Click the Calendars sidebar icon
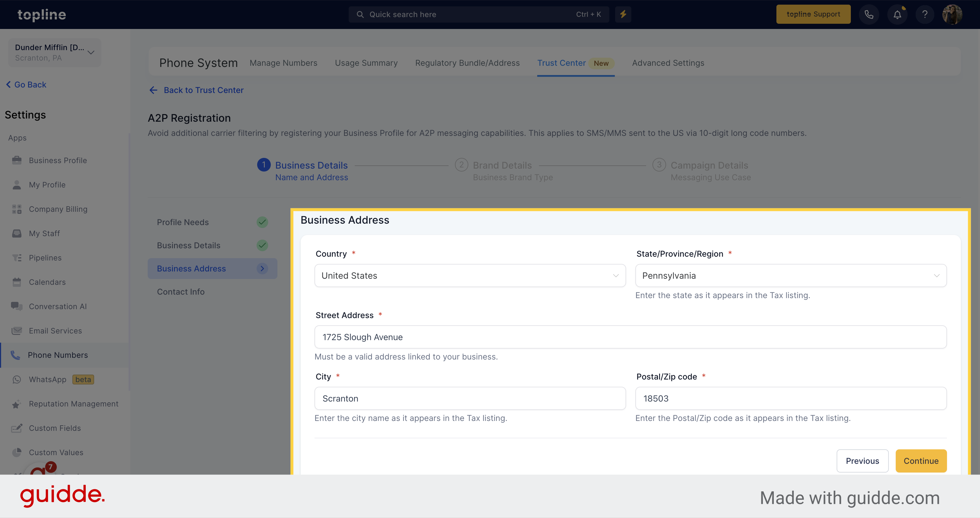This screenshot has height=518, width=980. (x=17, y=281)
